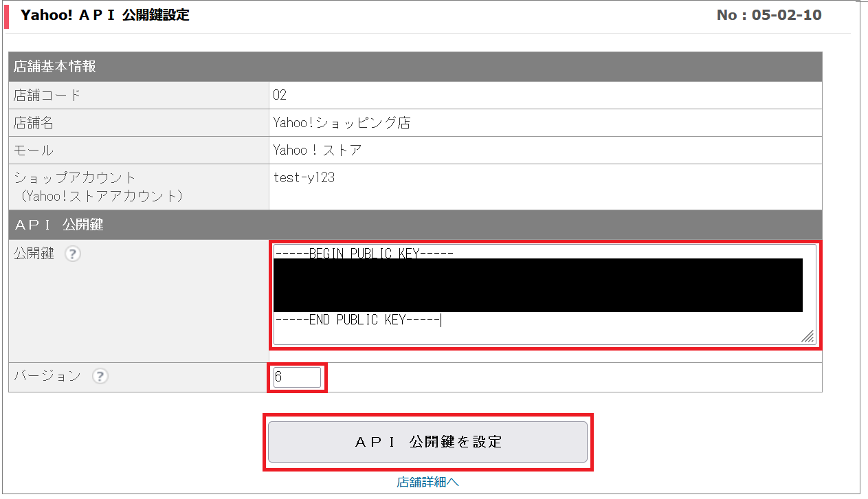Select the store code value 02
Viewport: 868px width, 499px height.
click(280, 95)
